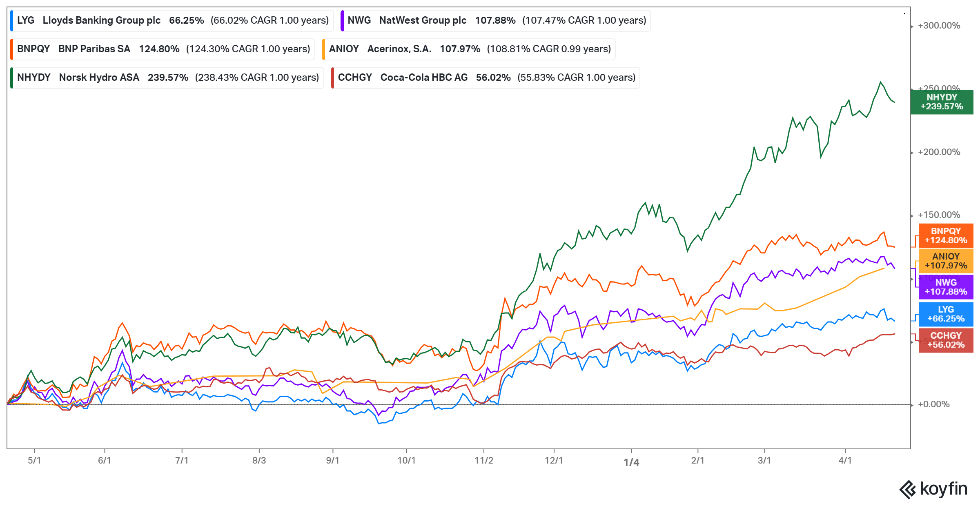This screenshot has width=980, height=506.
Task: Click the 66.25% value in LYG legend
Action: pyautogui.click(x=187, y=20)
